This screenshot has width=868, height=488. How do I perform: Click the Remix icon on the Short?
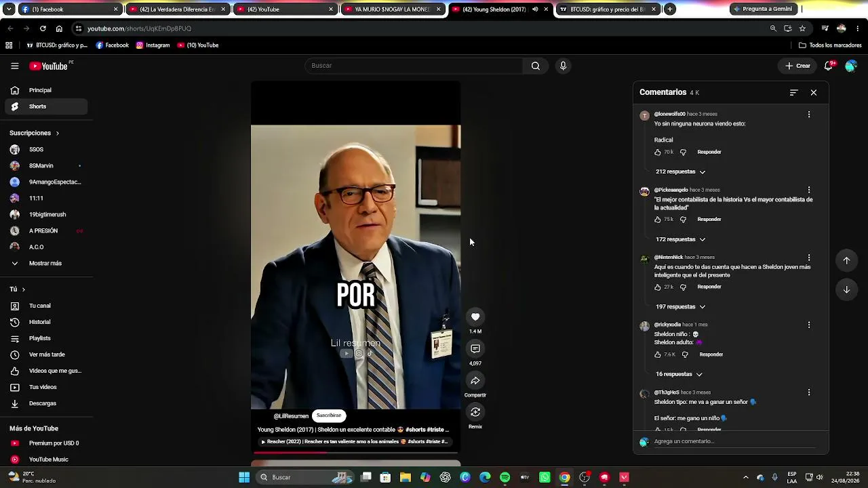(475, 412)
